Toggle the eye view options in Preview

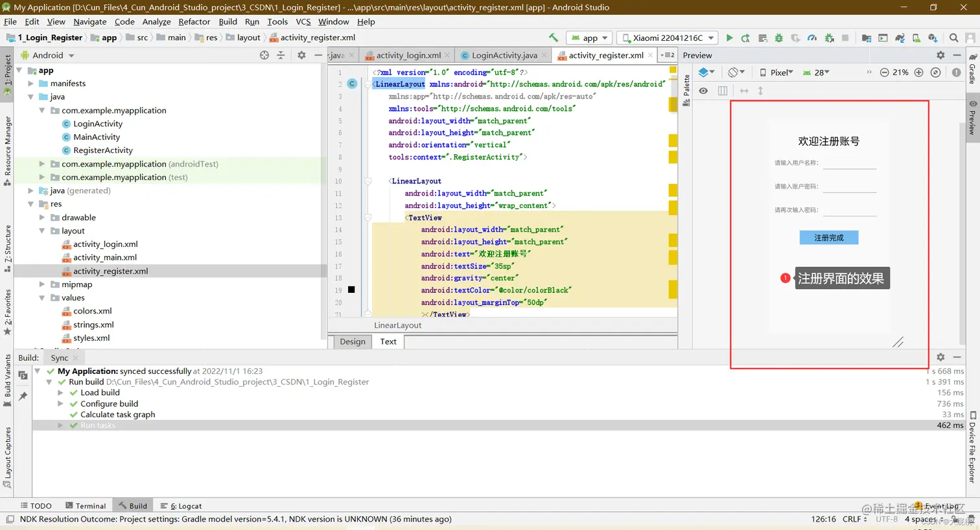coord(703,91)
